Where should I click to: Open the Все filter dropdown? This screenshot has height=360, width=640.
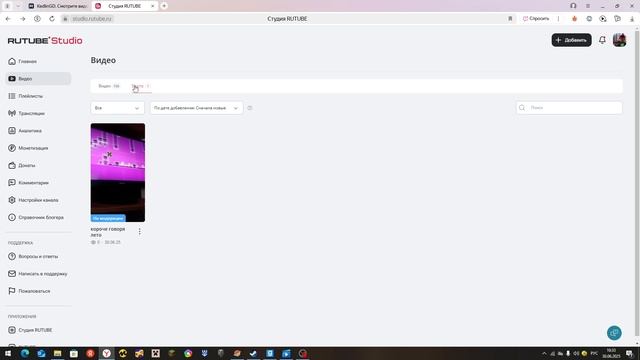coord(117,108)
